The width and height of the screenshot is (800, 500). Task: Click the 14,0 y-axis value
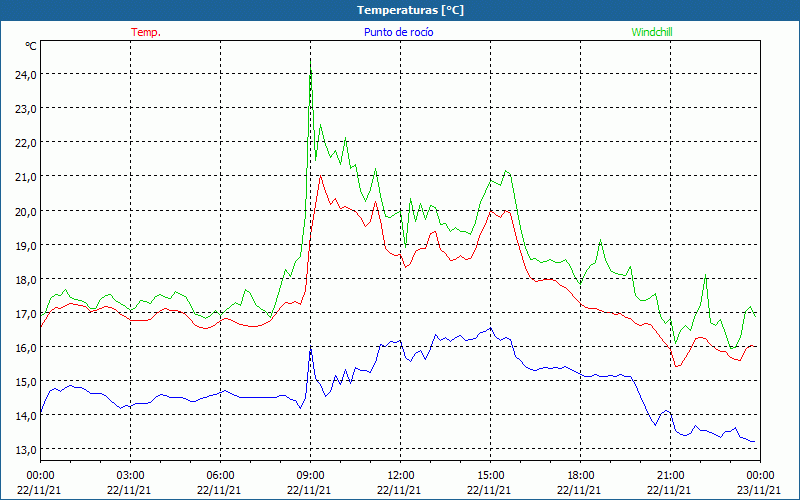(26, 415)
